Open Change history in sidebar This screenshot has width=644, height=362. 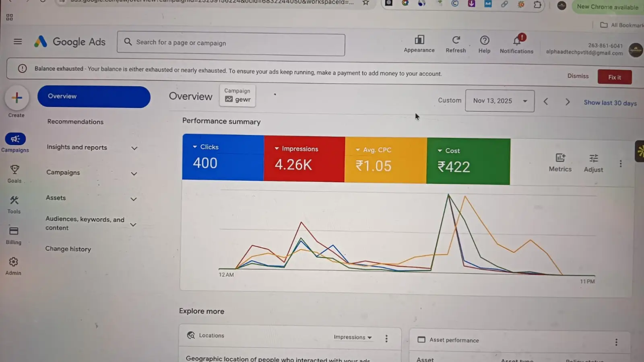[x=68, y=249]
